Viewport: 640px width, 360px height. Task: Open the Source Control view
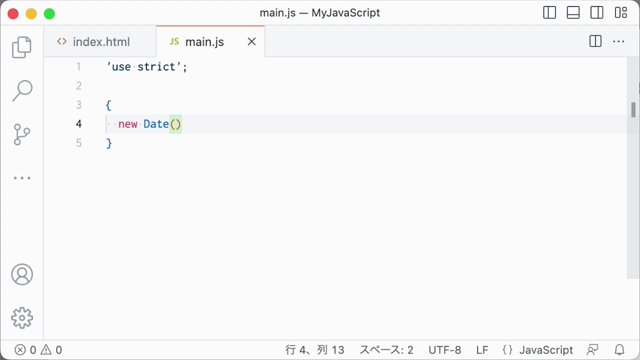point(22,134)
